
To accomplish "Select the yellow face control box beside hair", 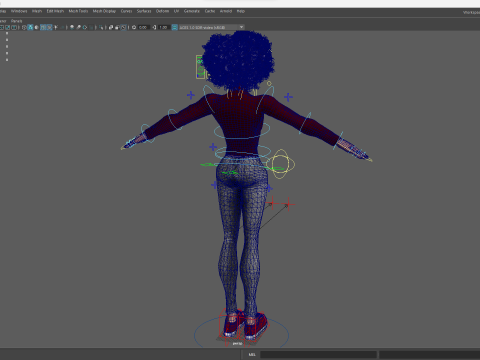I will pyautogui.click(x=200, y=67).
